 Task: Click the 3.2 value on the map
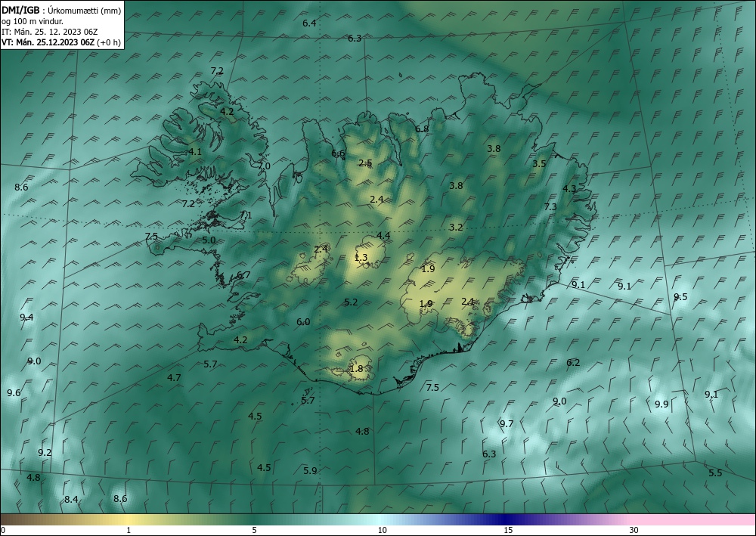456,227
